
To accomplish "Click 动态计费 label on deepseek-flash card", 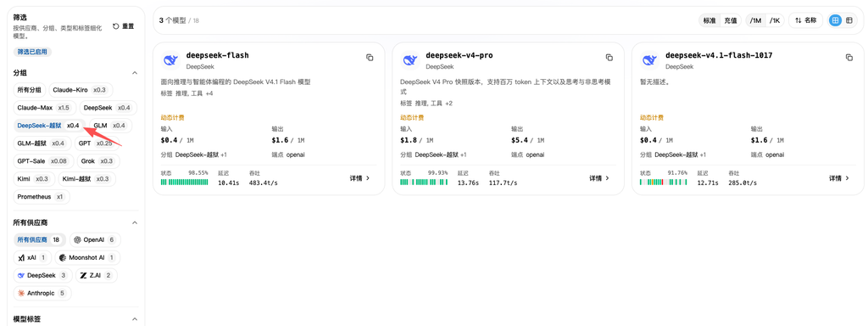I will [x=172, y=117].
